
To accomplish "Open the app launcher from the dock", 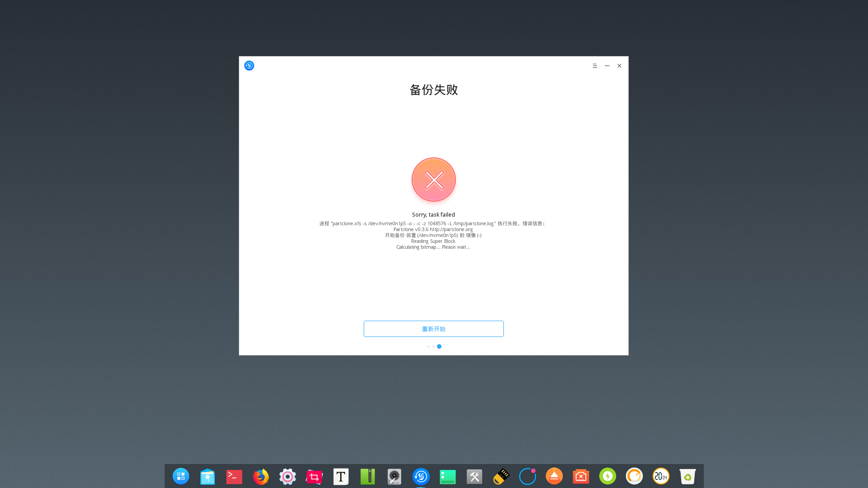I will coord(180,476).
